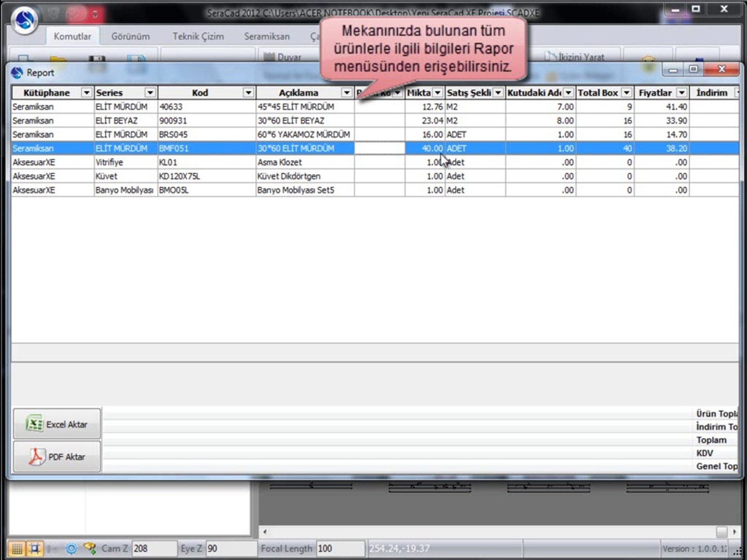Select the cell with code 40633
The width and height of the screenshot is (747, 560).
[x=206, y=107]
